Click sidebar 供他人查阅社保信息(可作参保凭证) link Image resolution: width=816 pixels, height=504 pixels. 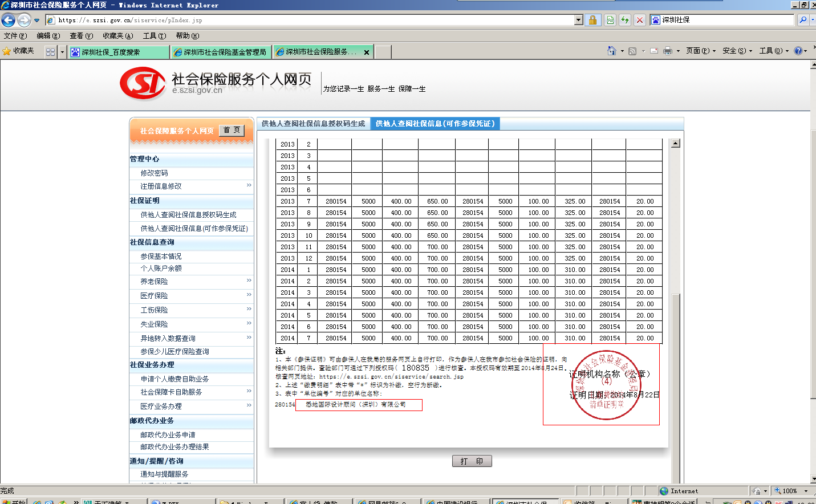(194, 229)
